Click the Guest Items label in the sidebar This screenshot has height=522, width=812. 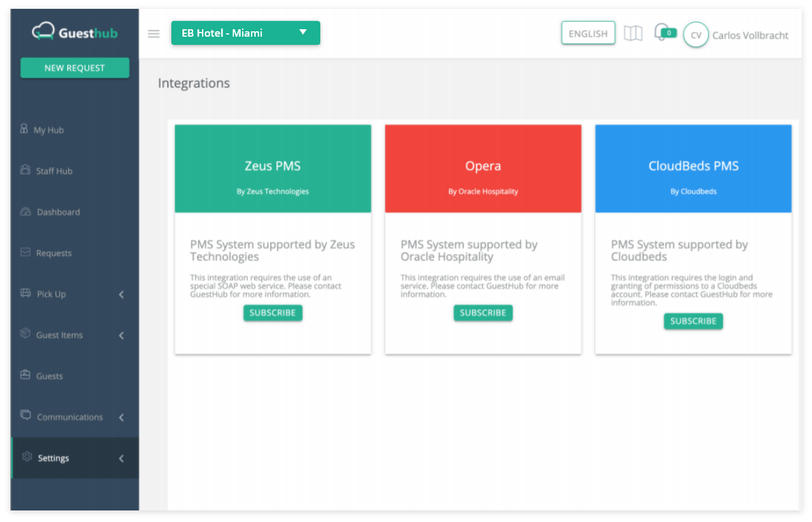60,335
